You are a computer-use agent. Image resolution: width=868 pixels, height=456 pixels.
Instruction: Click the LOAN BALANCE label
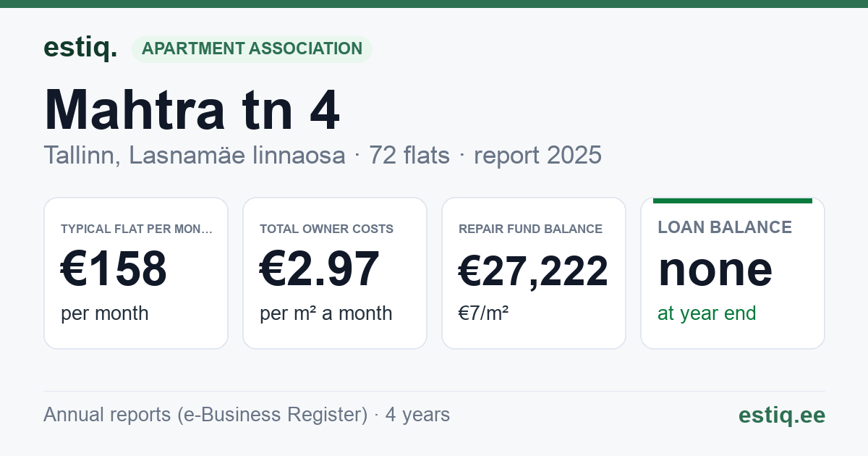725,227
